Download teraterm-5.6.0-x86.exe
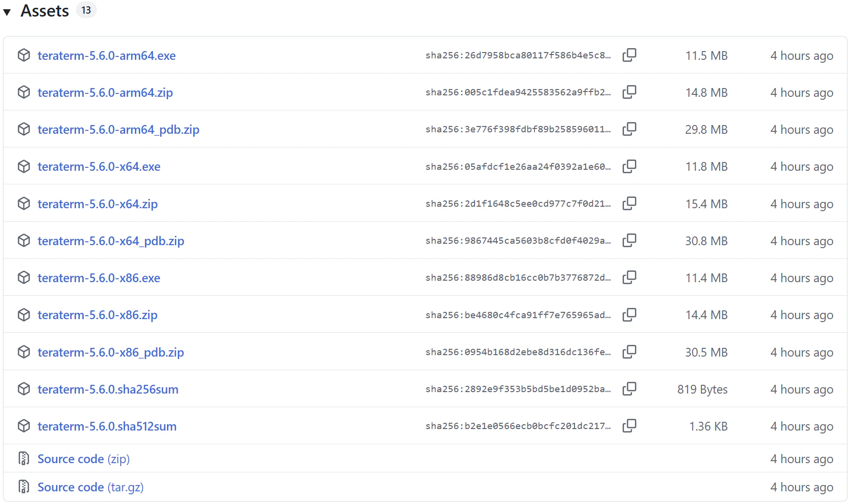 [x=99, y=278]
